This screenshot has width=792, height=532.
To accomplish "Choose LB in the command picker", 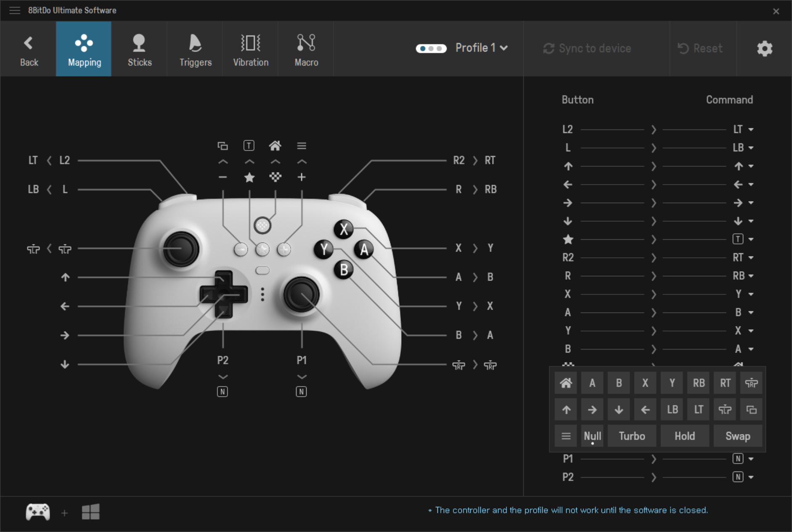I will [672, 410].
